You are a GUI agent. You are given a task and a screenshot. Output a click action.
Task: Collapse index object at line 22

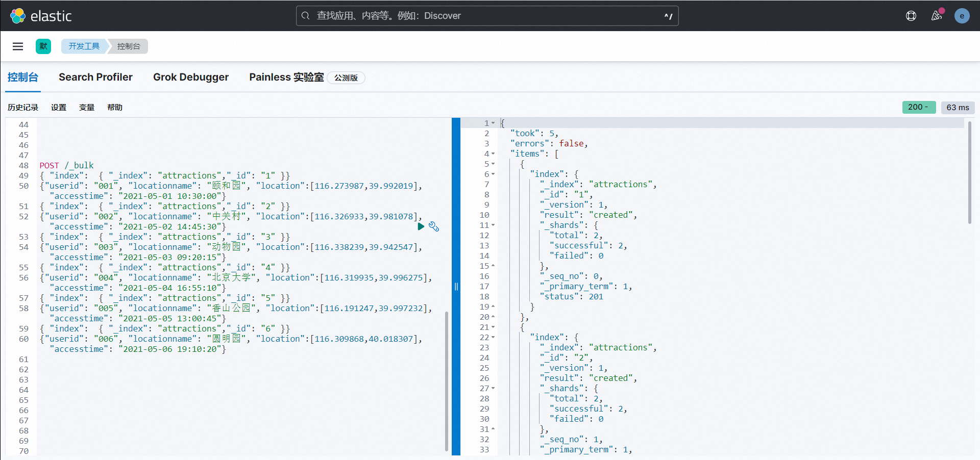click(x=493, y=338)
